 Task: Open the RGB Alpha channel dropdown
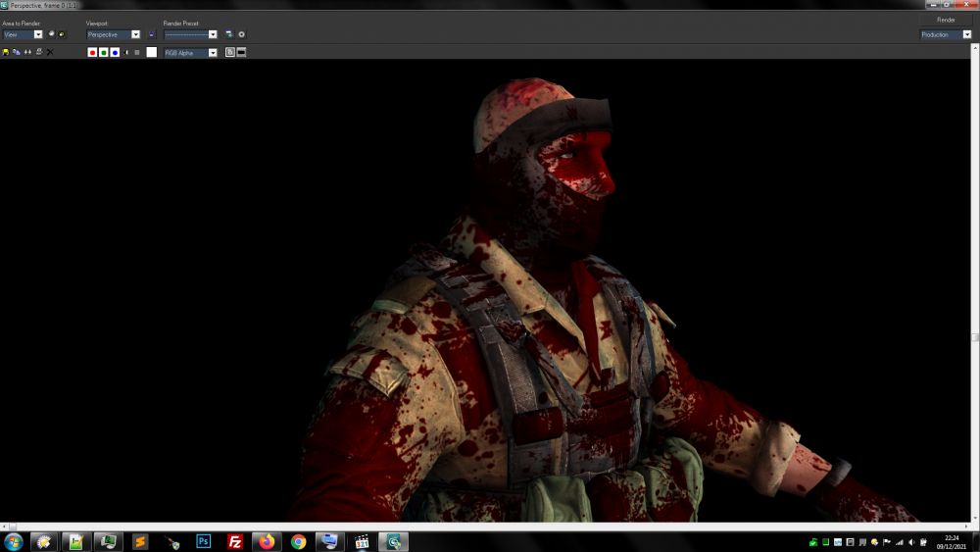[x=213, y=52]
